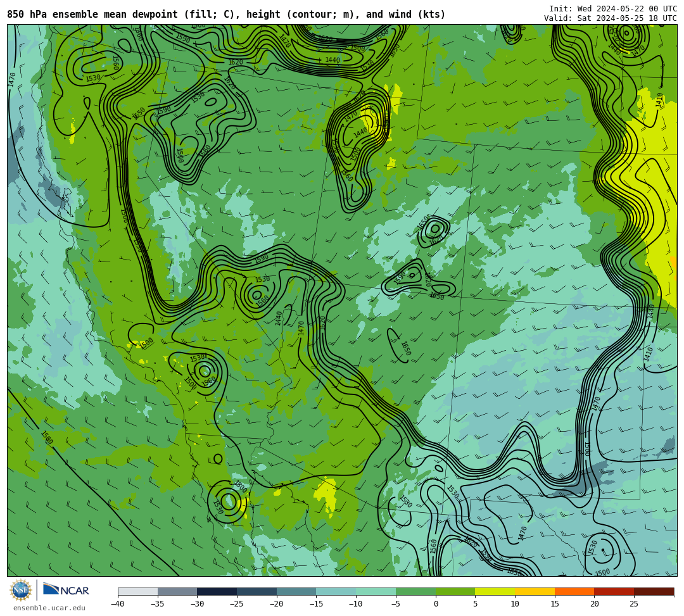
Task: Click the colorbar tick label '0'
Action: pyautogui.click(x=436, y=604)
